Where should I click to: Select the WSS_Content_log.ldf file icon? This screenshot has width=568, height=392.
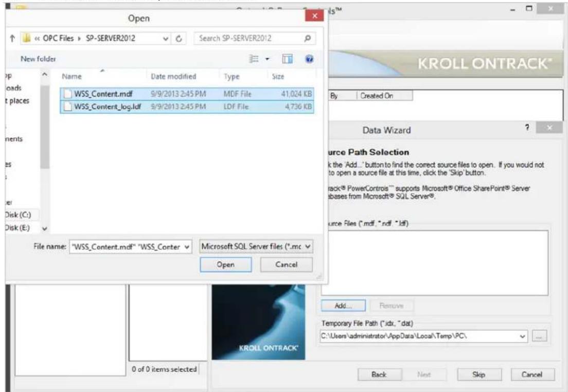67,106
